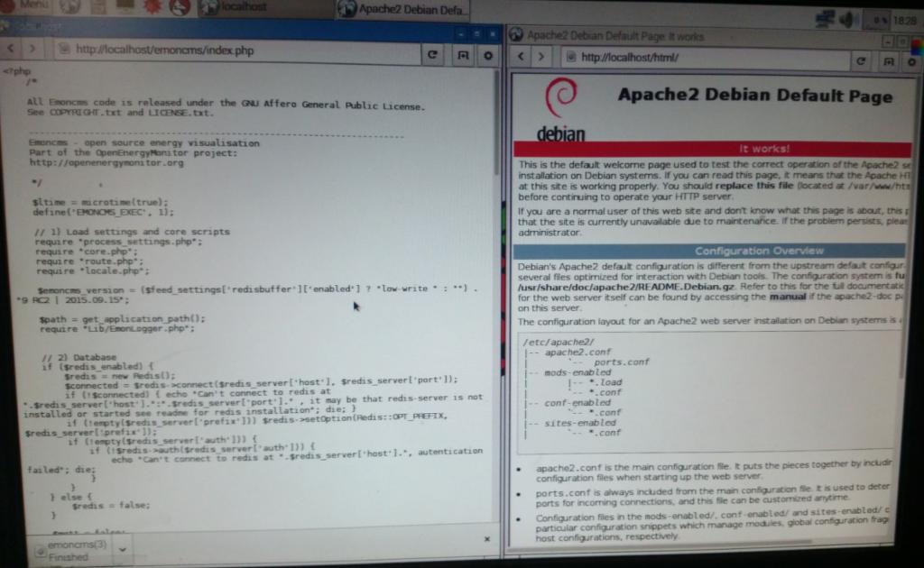Click 'ports.conf' in the config tree
Screen dimensions: 924x568
coord(621,362)
